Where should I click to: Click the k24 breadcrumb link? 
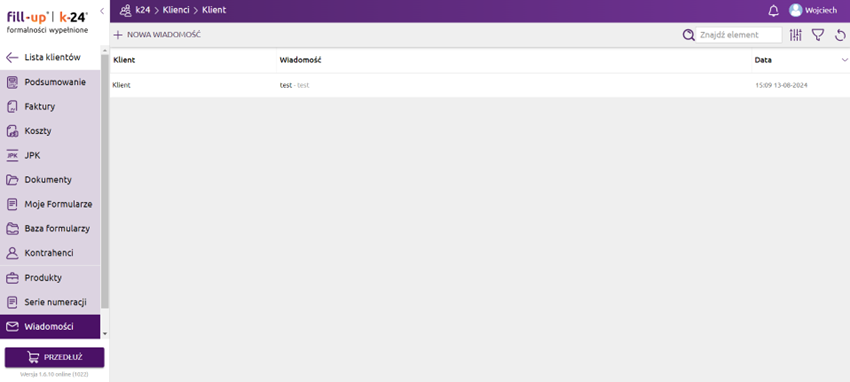pyautogui.click(x=143, y=10)
